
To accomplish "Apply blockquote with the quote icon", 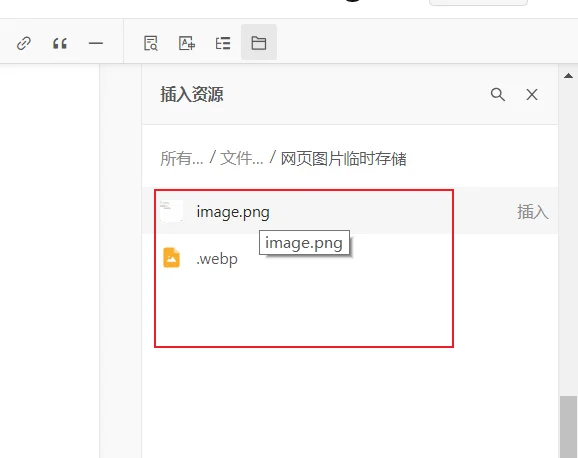I will (x=60, y=43).
